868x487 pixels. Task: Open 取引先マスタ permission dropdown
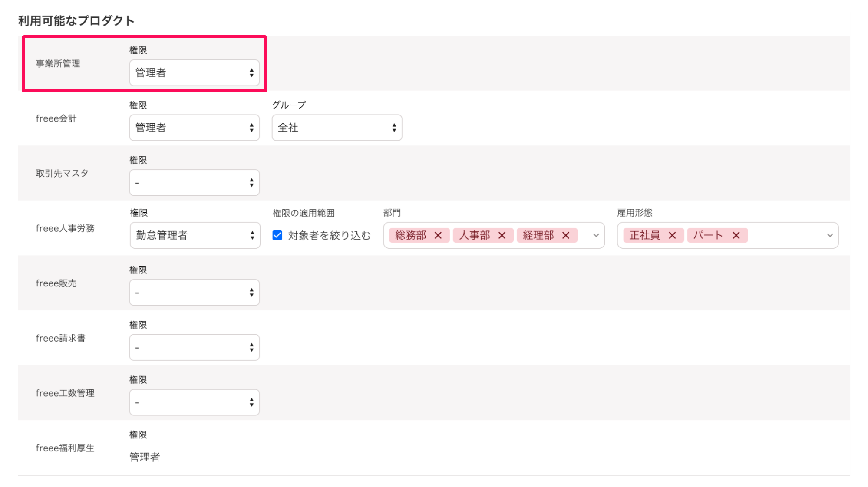click(195, 182)
